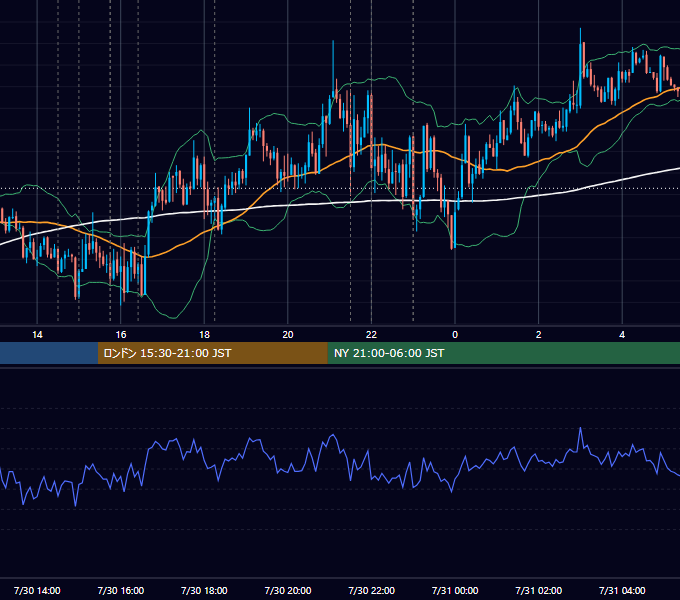The height and width of the screenshot is (600, 680).
Task: Click hour label 20 on price chart axis
Action: 288,335
